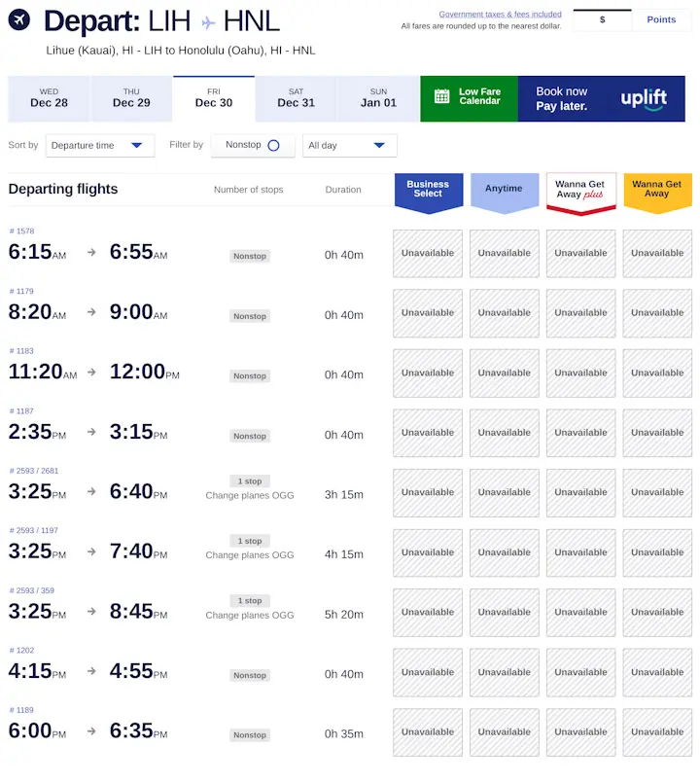This screenshot has height=782, width=700.
Task: Click the Nonstop badge on the 6:00 PM flight
Action: 250,734
